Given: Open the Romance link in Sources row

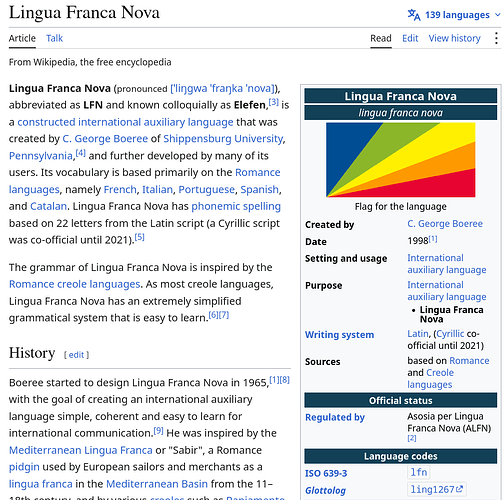Looking at the screenshot, I should (x=469, y=361).
